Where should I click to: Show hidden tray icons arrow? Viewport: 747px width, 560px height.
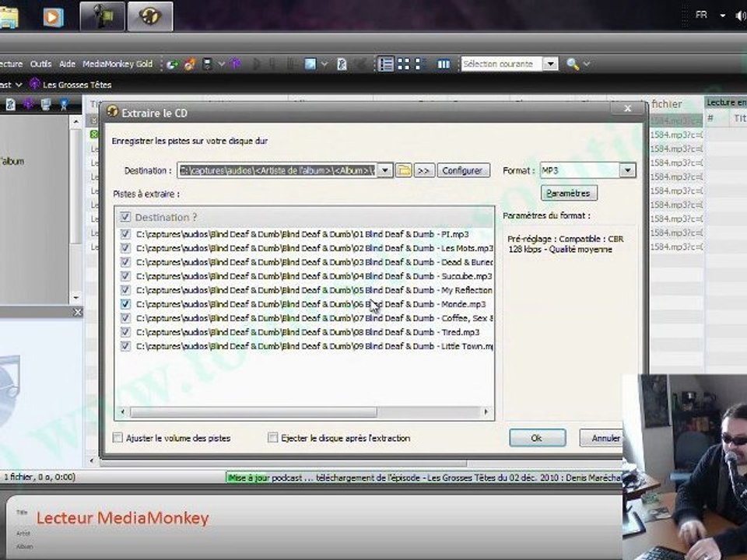pyautogui.click(x=723, y=16)
